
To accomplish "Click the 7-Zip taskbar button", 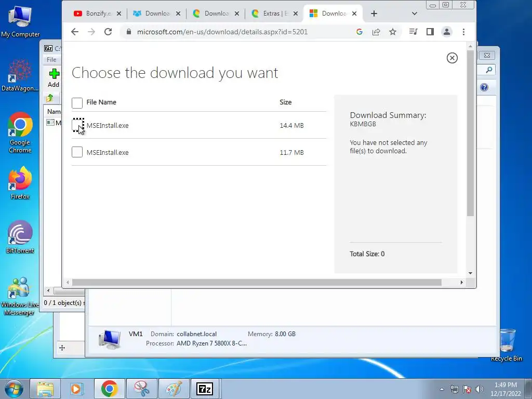I will [x=205, y=389].
